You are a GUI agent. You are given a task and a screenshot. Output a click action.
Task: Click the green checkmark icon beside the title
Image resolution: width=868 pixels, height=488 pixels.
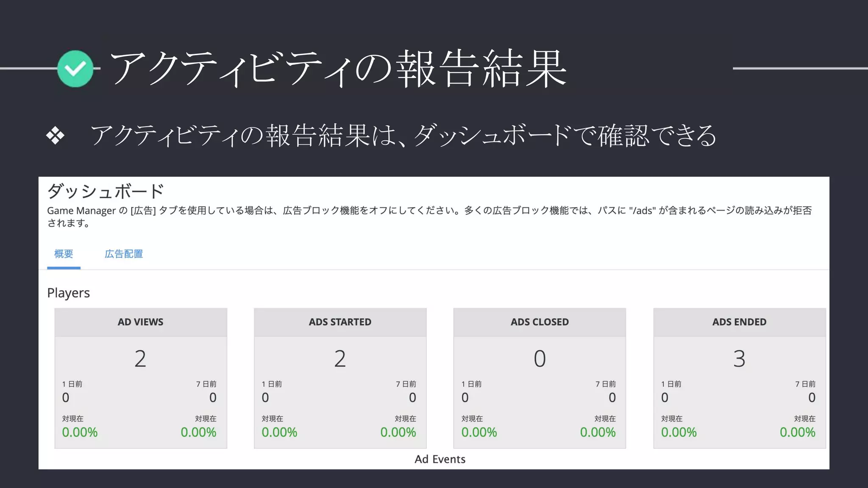[75, 69]
